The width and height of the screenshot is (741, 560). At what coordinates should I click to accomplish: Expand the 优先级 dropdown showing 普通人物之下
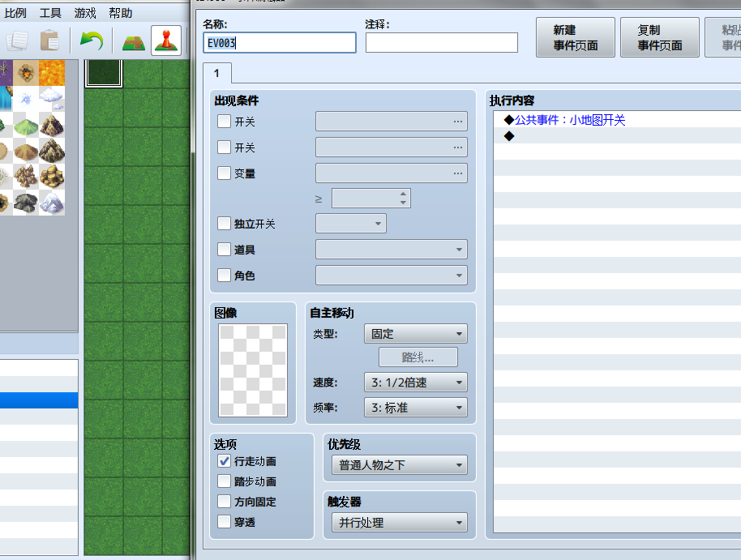400,465
